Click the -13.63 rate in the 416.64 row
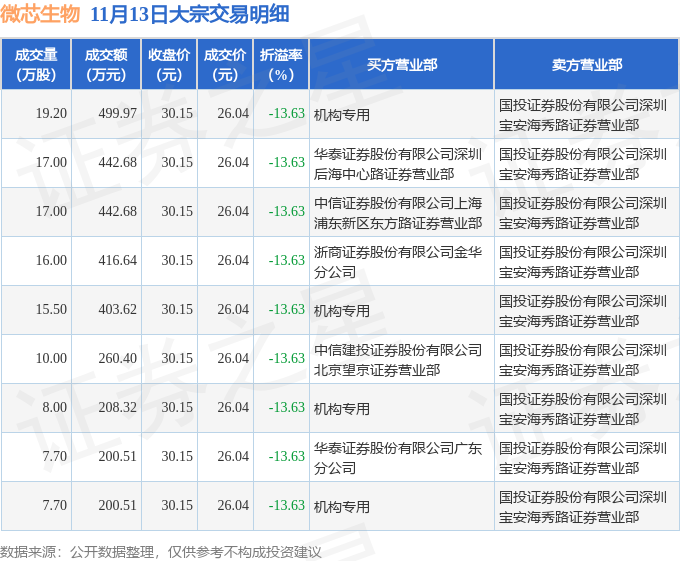This screenshot has height=561, width=680. 287,261
